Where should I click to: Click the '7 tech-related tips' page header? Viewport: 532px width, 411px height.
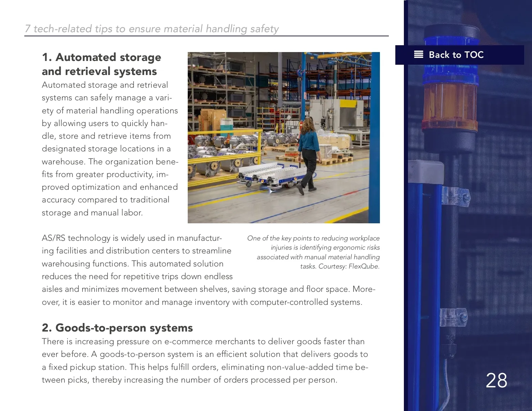152,29
